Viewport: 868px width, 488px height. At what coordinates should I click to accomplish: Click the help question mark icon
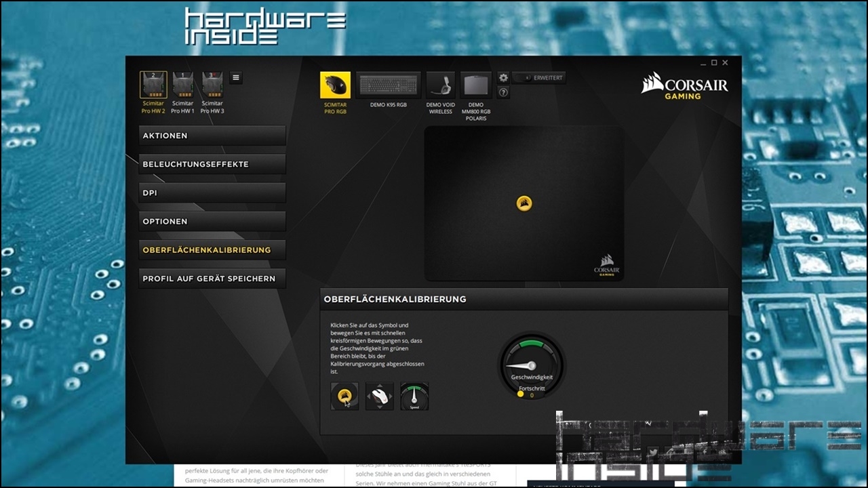click(x=503, y=92)
